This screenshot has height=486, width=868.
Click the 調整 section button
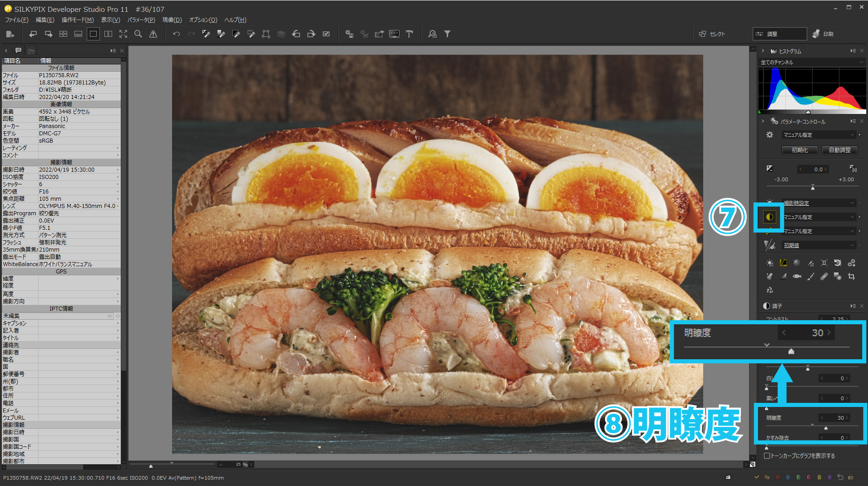point(779,34)
